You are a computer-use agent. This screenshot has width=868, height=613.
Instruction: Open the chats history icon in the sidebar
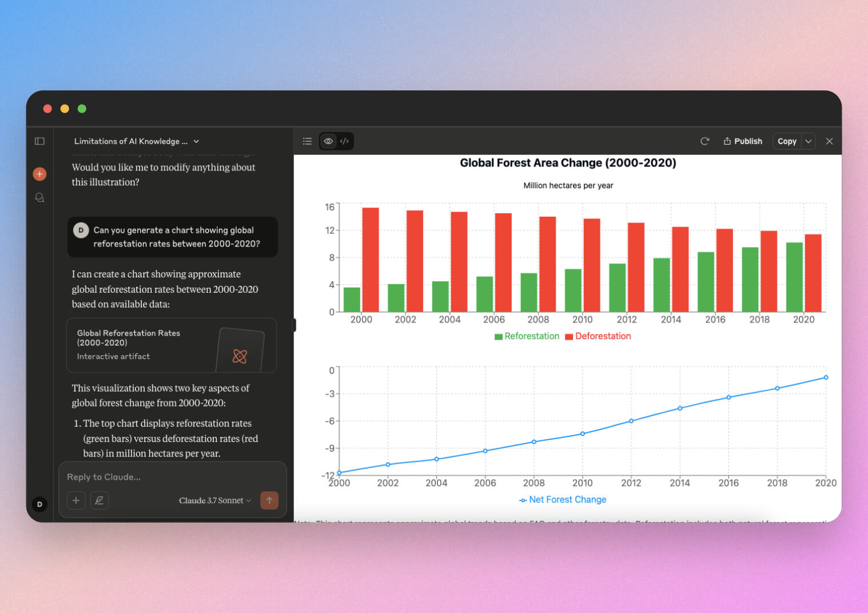tap(39, 197)
